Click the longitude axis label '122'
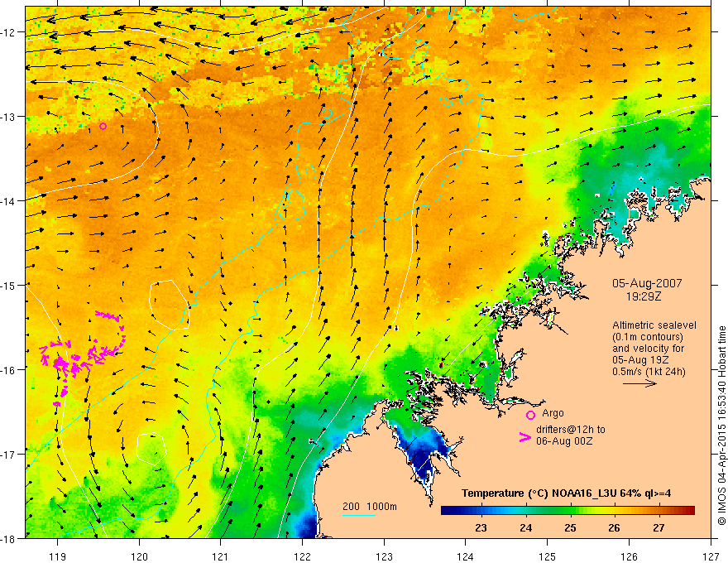The height and width of the screenshot is (563, 728). tap(302, 556)
